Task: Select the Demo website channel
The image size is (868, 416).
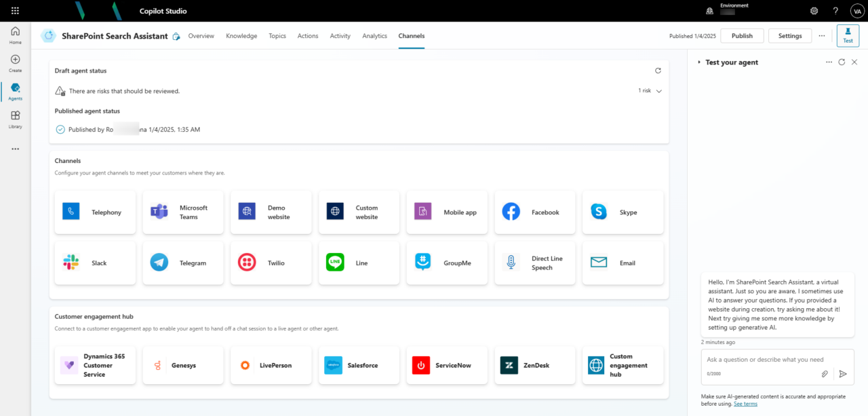Action: coord(271,212)
